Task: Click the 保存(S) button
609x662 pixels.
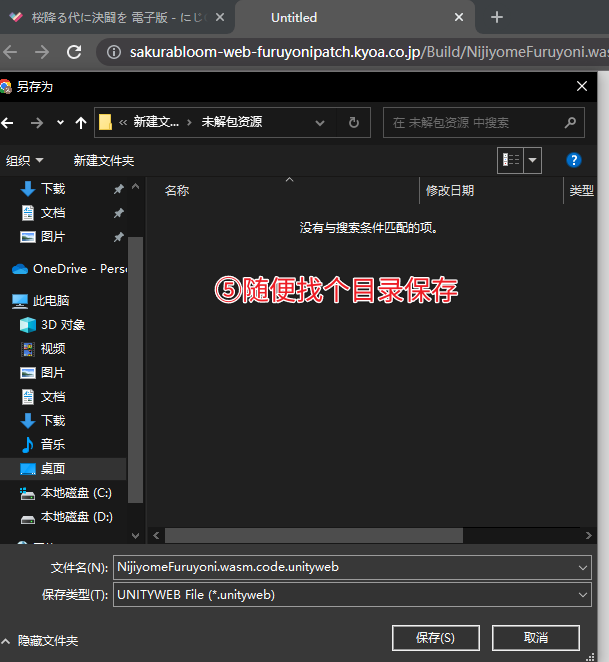Action: pyautogui.click(x=435, y=638)
